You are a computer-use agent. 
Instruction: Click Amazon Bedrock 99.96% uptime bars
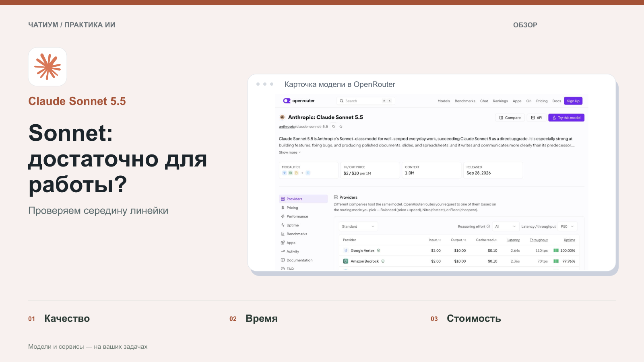tap(556, 261)
